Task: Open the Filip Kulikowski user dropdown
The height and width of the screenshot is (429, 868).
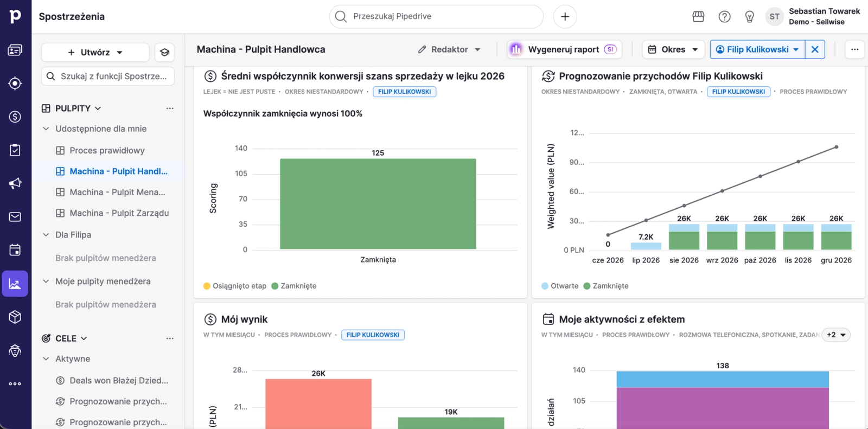Action: tap(757, 49)
